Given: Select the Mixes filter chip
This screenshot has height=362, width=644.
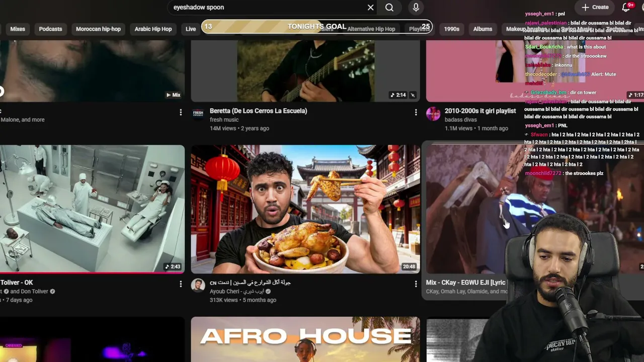Looking at the screenshot, I should coord(18,29).
